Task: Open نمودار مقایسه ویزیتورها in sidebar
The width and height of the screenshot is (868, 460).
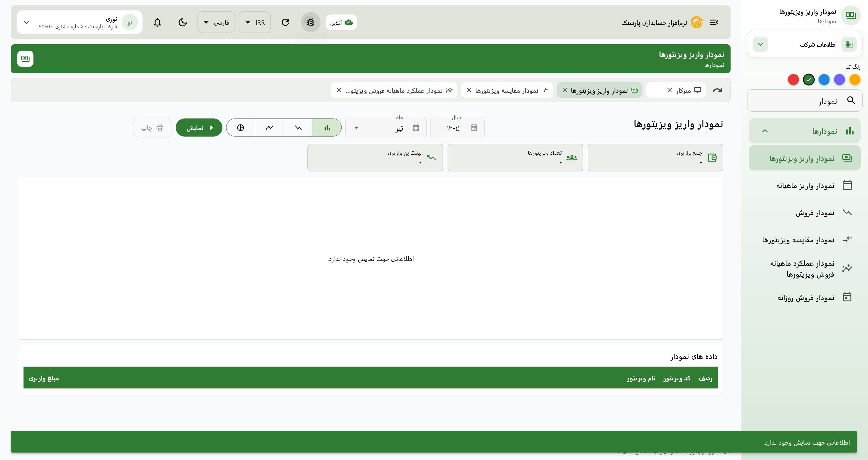Action: coord(805,240)
